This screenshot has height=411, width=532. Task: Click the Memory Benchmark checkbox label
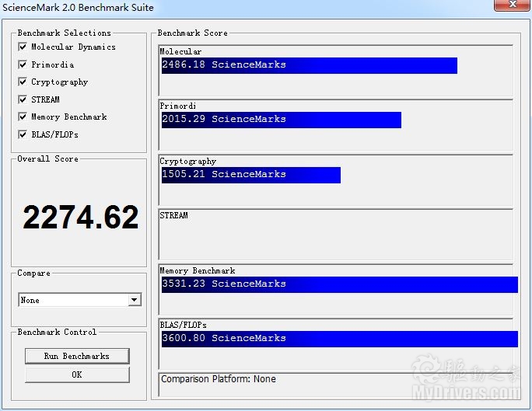click(x=69, y=117)
